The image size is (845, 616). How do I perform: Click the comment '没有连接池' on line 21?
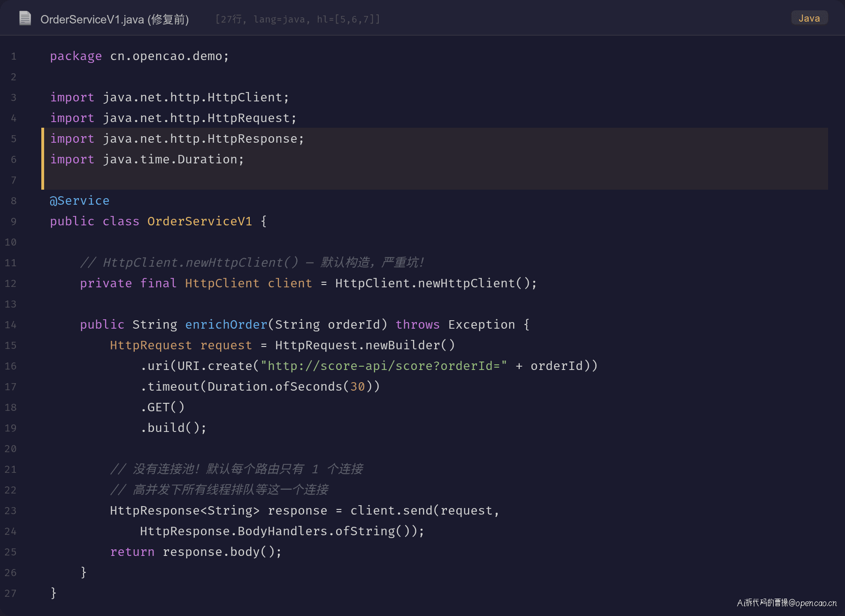tap(237, 469)
